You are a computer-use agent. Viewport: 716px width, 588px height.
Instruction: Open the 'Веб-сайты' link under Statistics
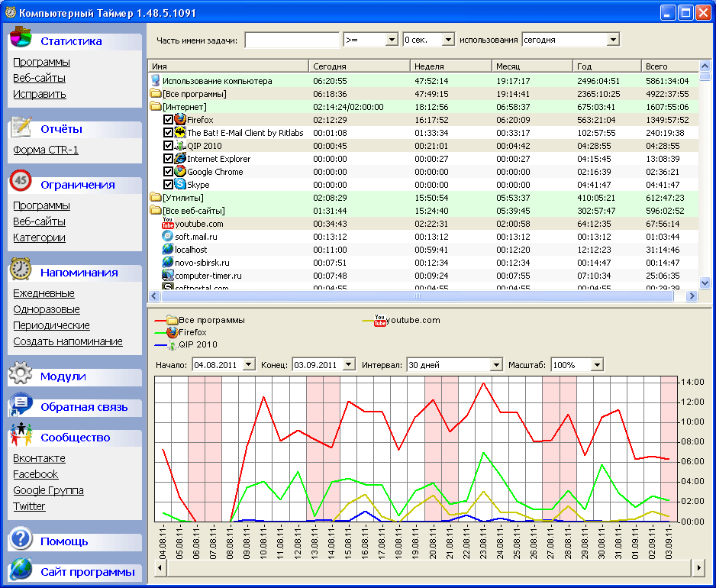39,78
